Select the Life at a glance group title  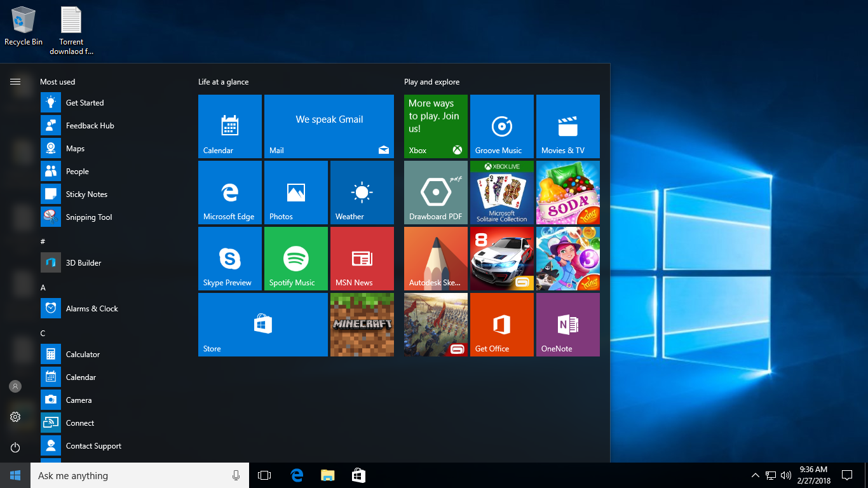(x=224, y=82)
